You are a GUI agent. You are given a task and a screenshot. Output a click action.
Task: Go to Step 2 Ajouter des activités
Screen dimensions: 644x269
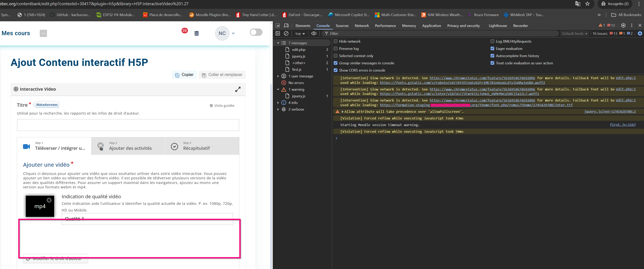(x=128, y=146)
